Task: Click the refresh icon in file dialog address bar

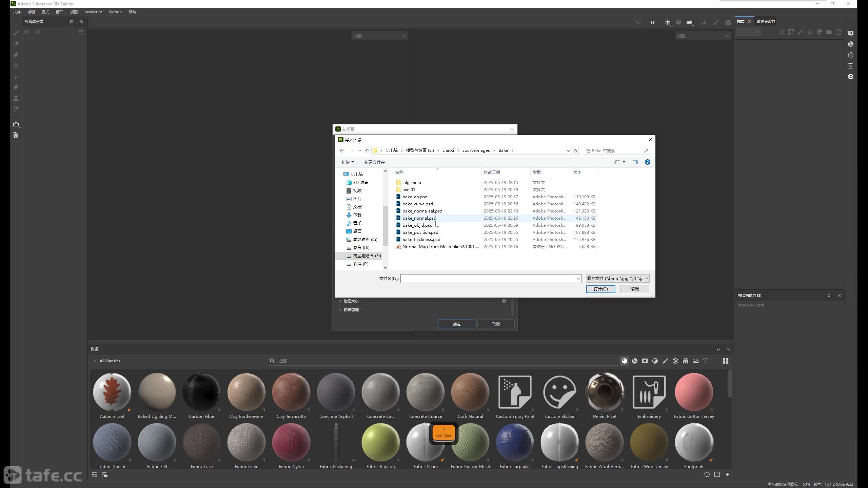Action: 575,150
